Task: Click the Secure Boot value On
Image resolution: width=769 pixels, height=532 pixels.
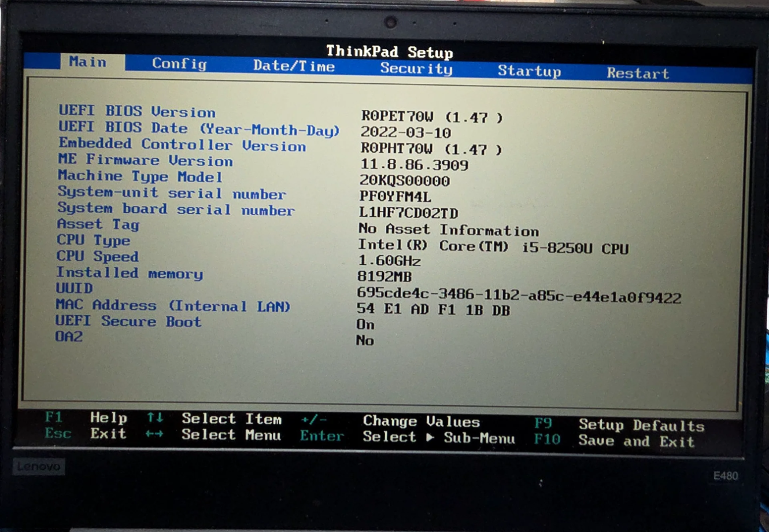Action: 365,324
